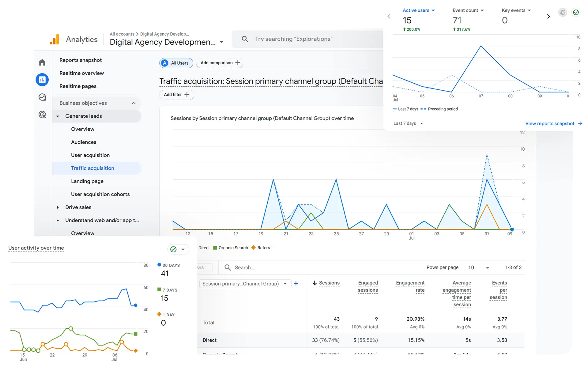Click the Google Analytics logo
The height and width of the screenshot is (381, 588).
[55, 39]
